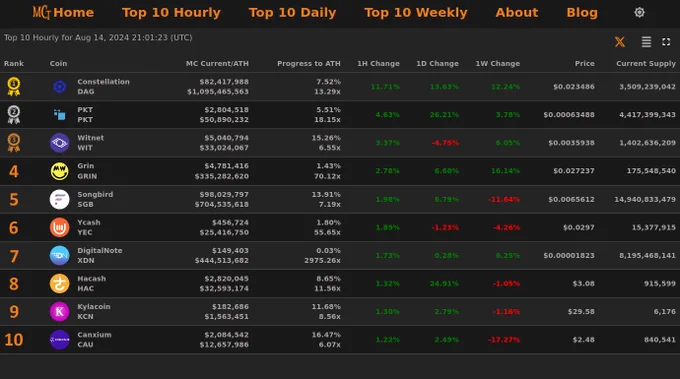Click Songbird 1H change 1.98%
The height and width of the screenshot is (379, 680).
pyautogui.click(x=388, y=199)
